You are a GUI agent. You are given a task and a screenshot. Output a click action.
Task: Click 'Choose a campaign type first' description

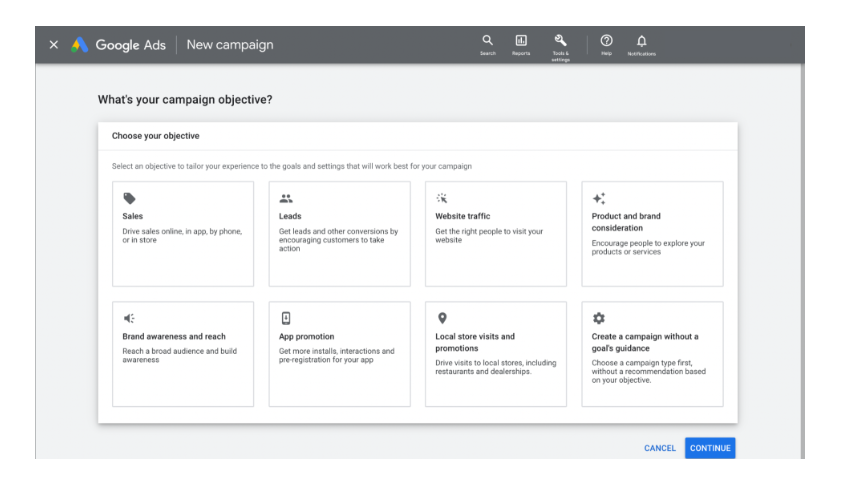click(x=649, y=372)
